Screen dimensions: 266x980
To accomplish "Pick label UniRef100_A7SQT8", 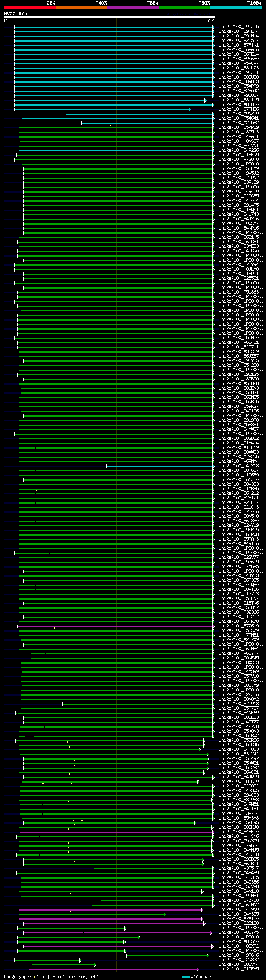I will click(239, 160).
